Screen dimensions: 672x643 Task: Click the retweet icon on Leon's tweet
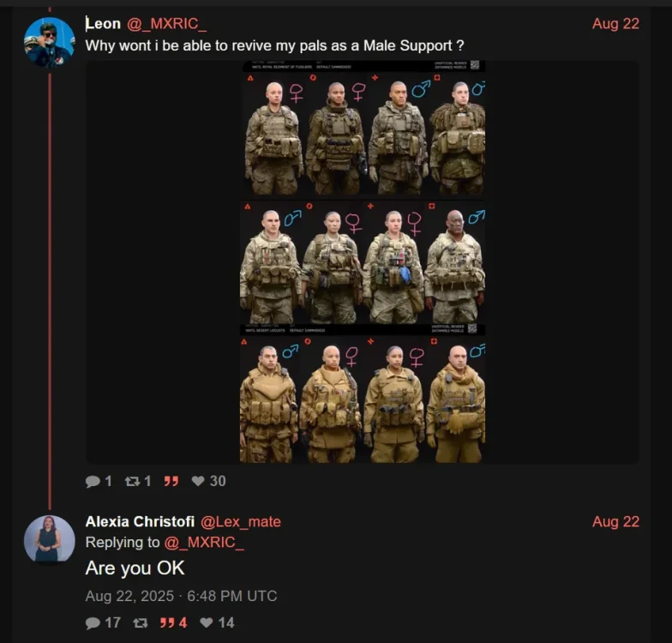click(132, 482)
